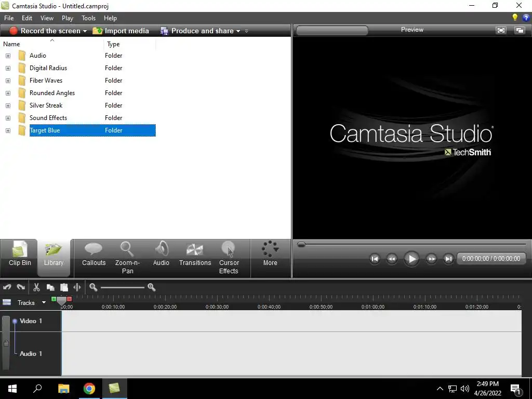Image resolution: width=532 pixels, height=399 pixels.
Task: Click Import media button
Action: (x=121, y=31)
